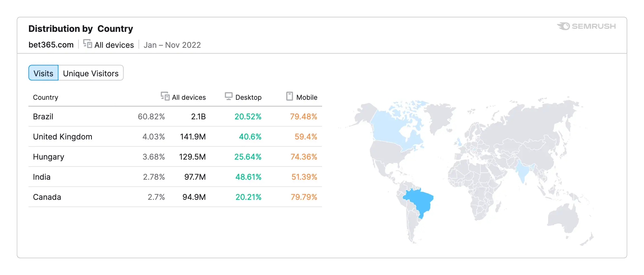Click the All devices icon in header subtitle
The width and height of the screenshot is (644, 275).
pos(88,44)
